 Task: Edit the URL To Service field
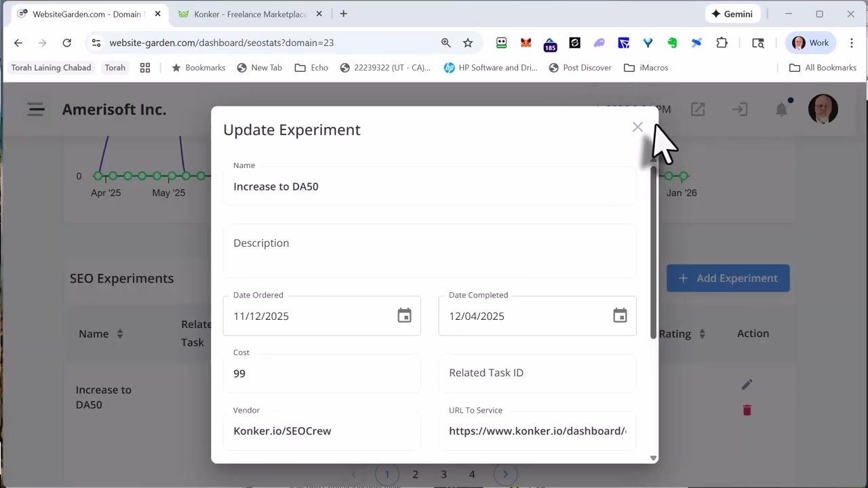click(537, 430)
